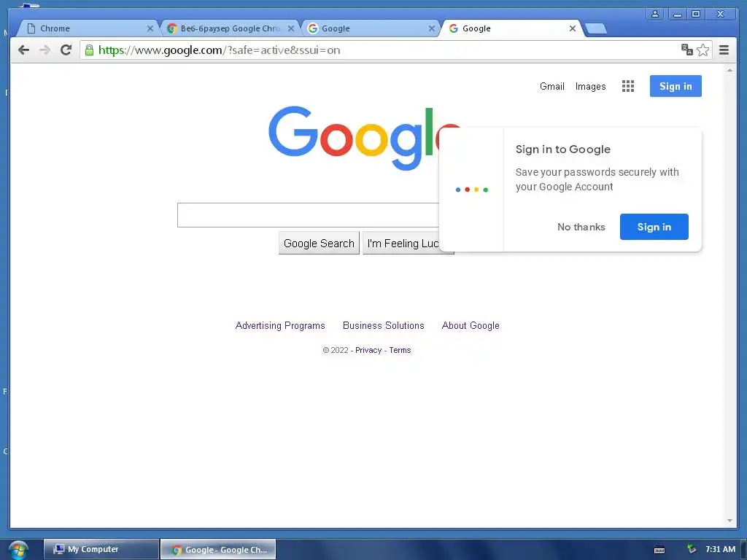The height and width of the screenshot is (560, 747).
Task: Close the Веб-браузер Google Chrome tab
Action: [290, 28]
